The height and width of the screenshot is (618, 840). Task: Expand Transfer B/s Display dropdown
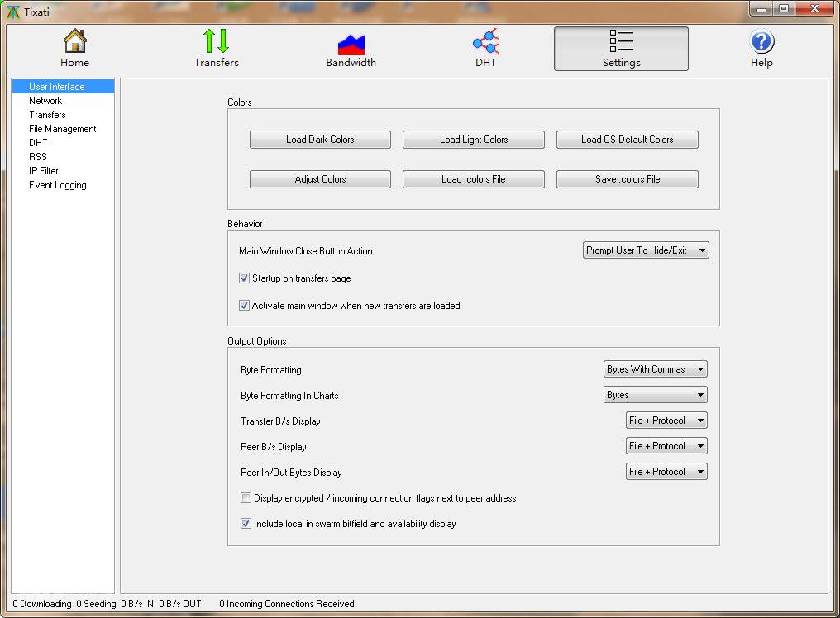coord(666,421)
